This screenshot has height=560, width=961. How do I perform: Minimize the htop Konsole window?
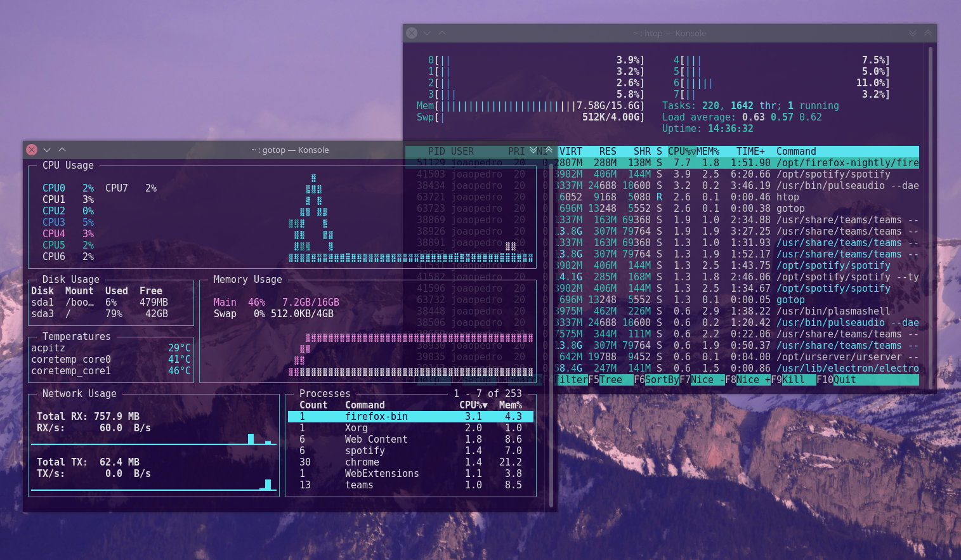pos(427,33)
